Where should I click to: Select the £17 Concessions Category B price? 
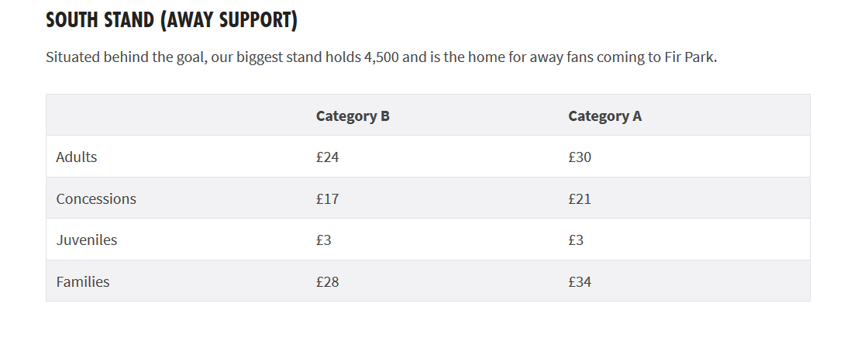[327, 198]
